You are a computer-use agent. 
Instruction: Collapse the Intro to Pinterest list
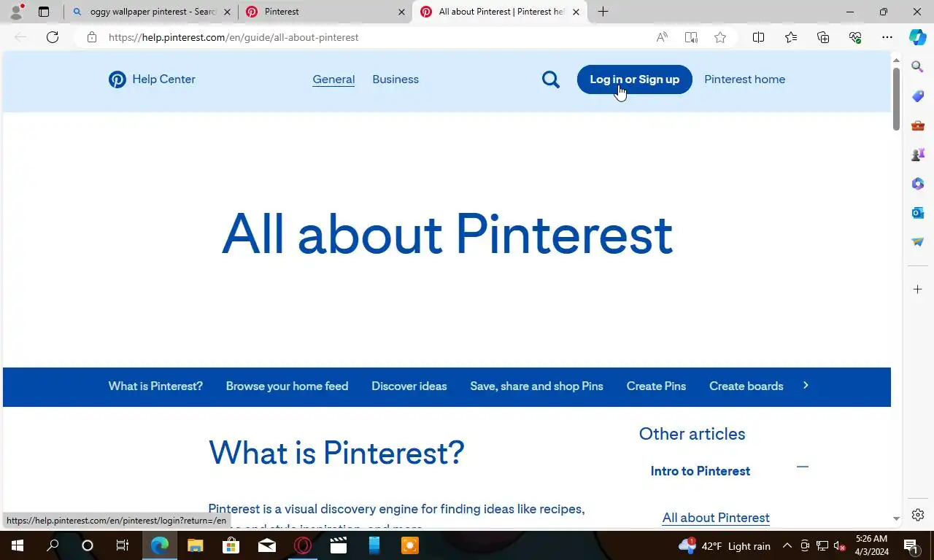(x=803, y=467)
